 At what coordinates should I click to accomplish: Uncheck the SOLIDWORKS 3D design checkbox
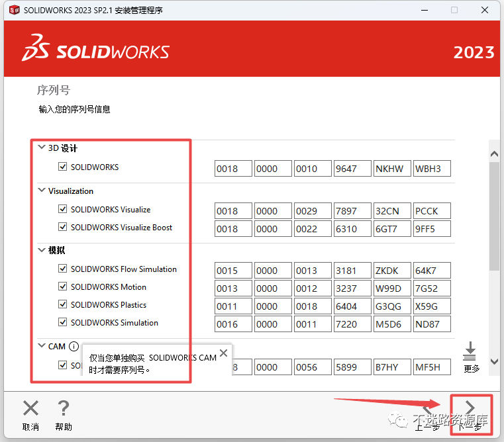62,166
